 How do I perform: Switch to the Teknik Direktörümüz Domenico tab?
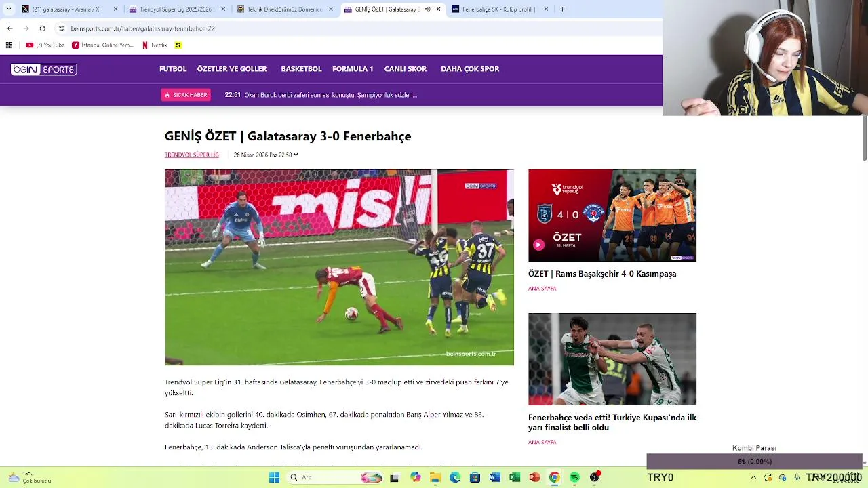[285, 9]
